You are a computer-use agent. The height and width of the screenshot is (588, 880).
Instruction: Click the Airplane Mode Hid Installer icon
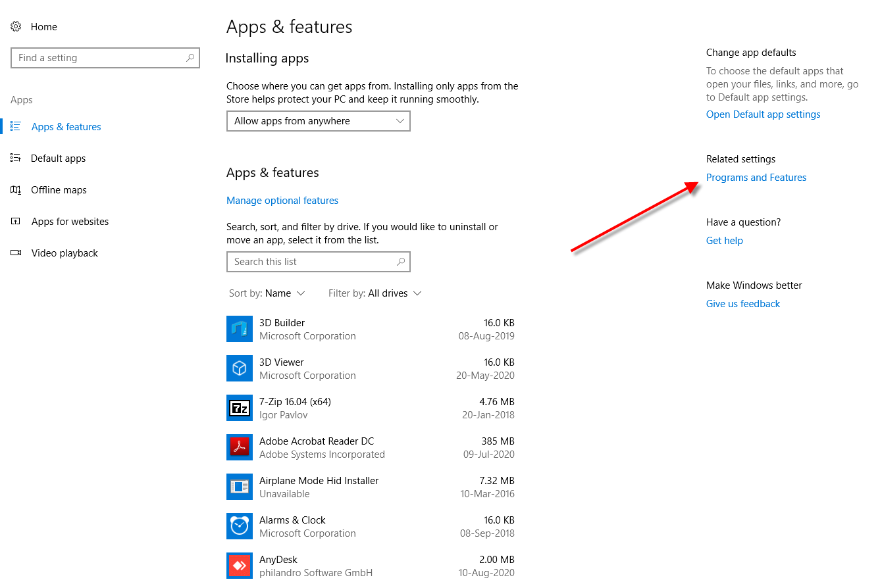tap(240, 487)
